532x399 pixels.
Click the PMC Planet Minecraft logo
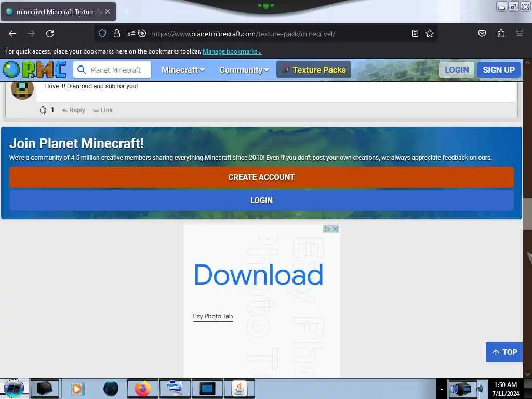(x=35, y=70)
